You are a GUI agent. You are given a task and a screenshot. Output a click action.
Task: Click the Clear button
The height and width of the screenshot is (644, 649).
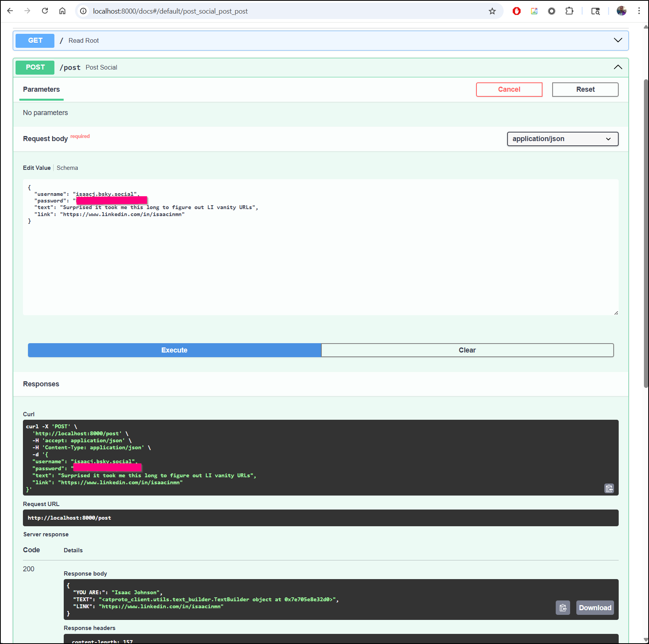click(467, 350)
